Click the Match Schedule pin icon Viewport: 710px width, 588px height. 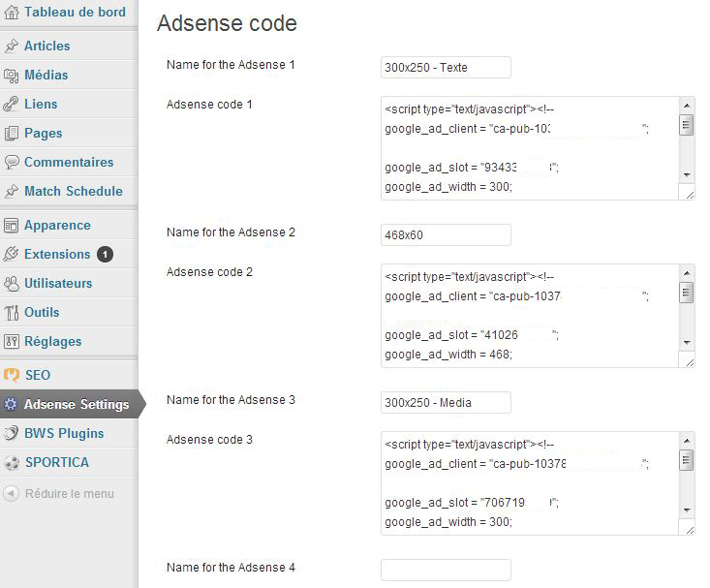click(x=12, y=191)
